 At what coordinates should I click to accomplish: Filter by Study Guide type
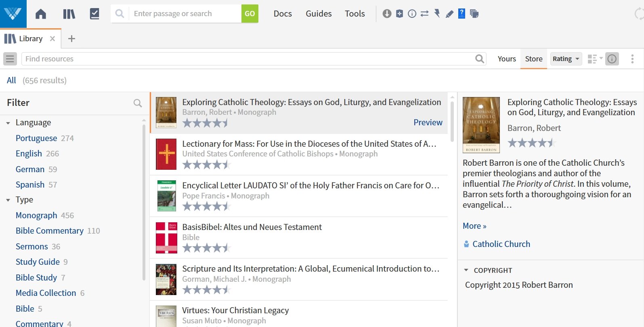coord(38,262)
